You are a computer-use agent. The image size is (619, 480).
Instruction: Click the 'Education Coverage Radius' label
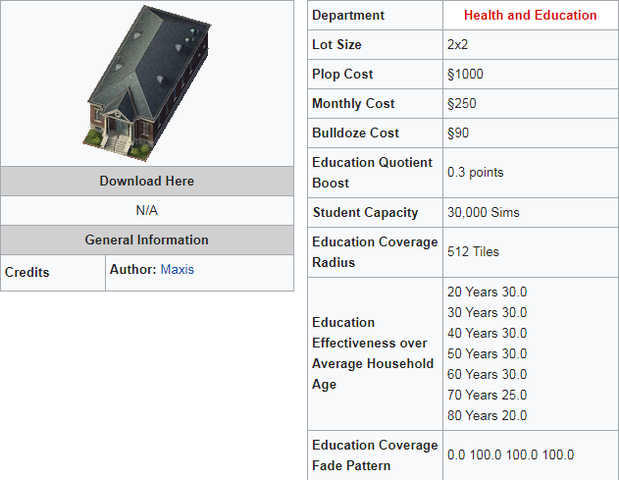click(x=375, y=252)
